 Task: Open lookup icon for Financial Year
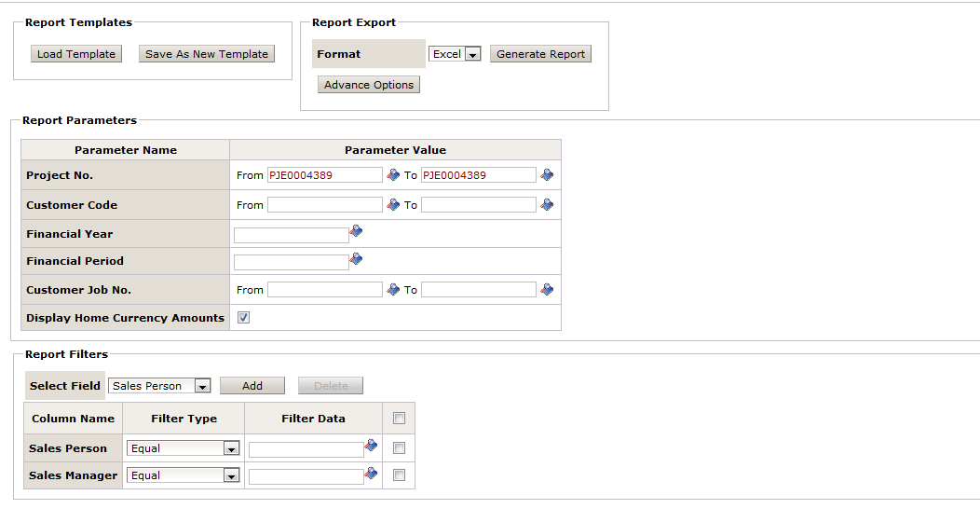pyautogui.click(x=356, y=231)
